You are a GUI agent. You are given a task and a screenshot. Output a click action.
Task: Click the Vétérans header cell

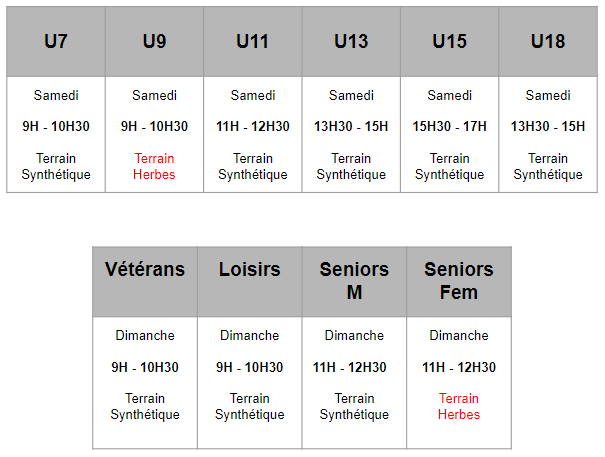click(145, 270)
